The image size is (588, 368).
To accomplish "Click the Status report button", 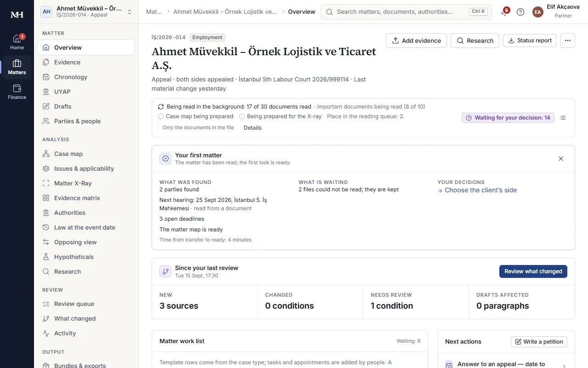I will click(x=530, y=40).
